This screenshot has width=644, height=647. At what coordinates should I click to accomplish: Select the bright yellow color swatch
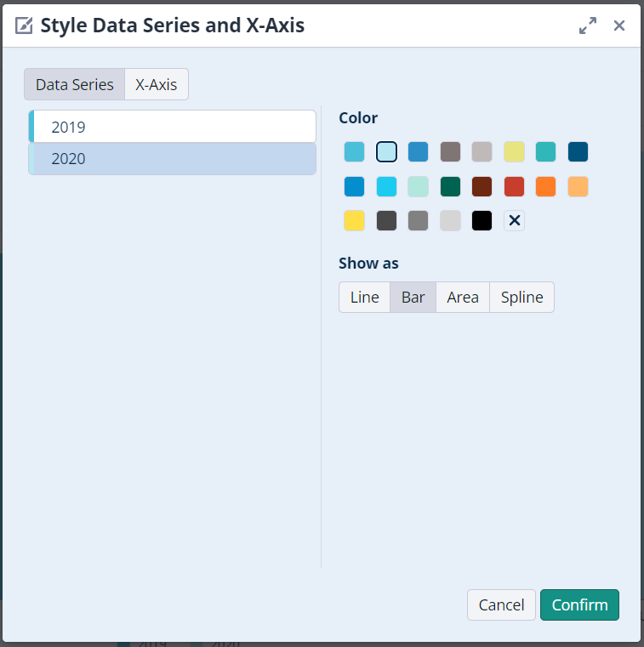355,221
